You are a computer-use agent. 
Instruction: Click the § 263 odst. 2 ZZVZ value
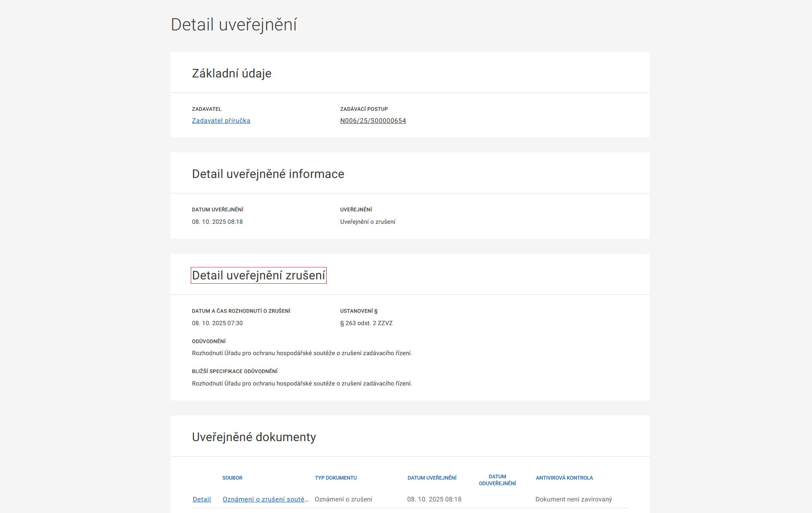[x=366, y=323]
